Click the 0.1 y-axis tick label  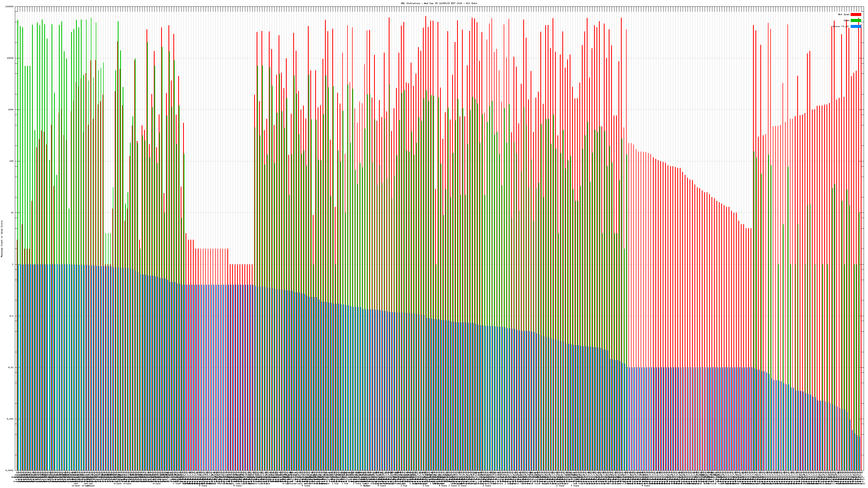[12, 316]
